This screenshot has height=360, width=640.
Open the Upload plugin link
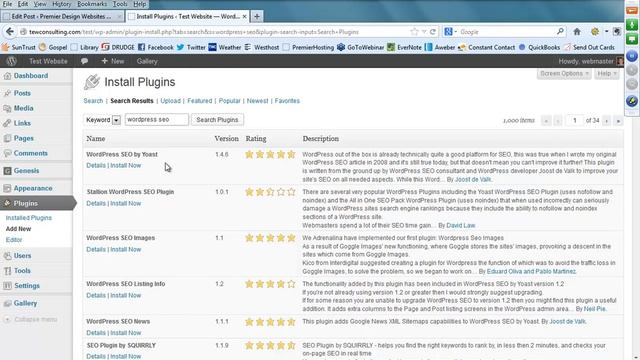coord(171,101)
